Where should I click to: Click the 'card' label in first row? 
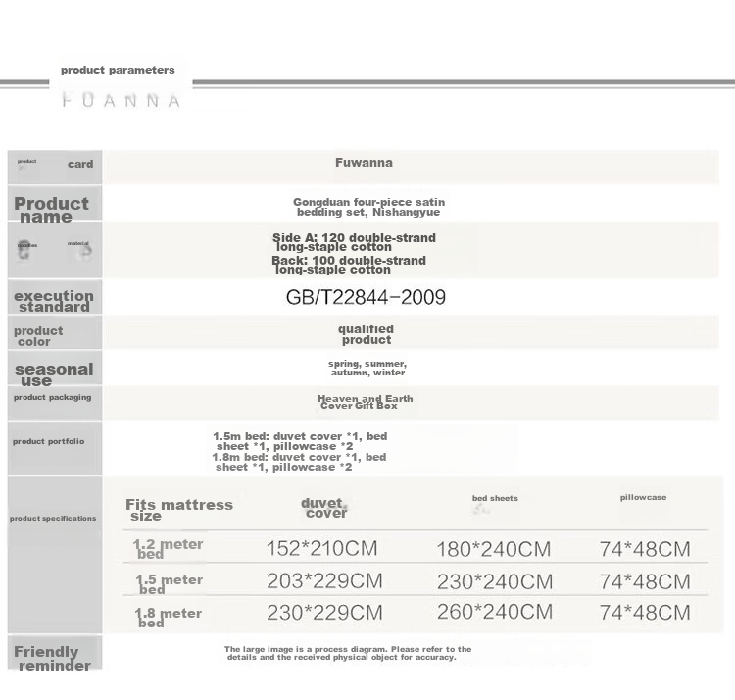(x=80, y=164)
